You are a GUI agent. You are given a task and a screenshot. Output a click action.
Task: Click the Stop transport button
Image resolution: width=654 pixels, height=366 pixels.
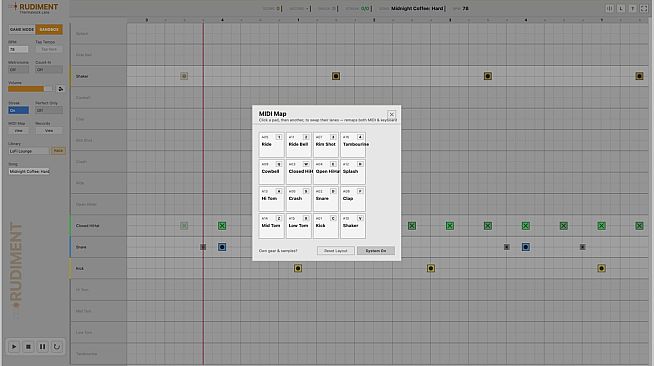(28, 346)
